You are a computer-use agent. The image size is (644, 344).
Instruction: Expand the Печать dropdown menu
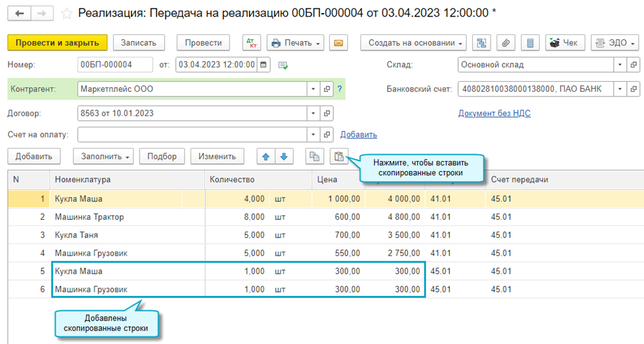coord(295,43)
